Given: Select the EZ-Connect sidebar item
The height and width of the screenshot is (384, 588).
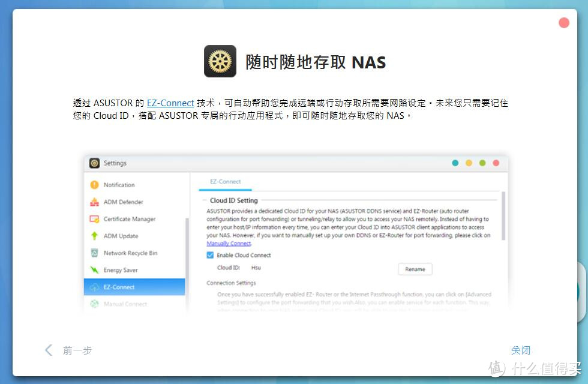Looking at the screenshot, I should coord(134,287).
